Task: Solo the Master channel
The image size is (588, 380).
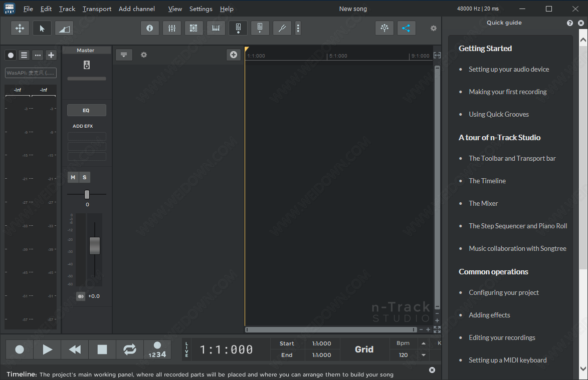Action: (84, 177)
